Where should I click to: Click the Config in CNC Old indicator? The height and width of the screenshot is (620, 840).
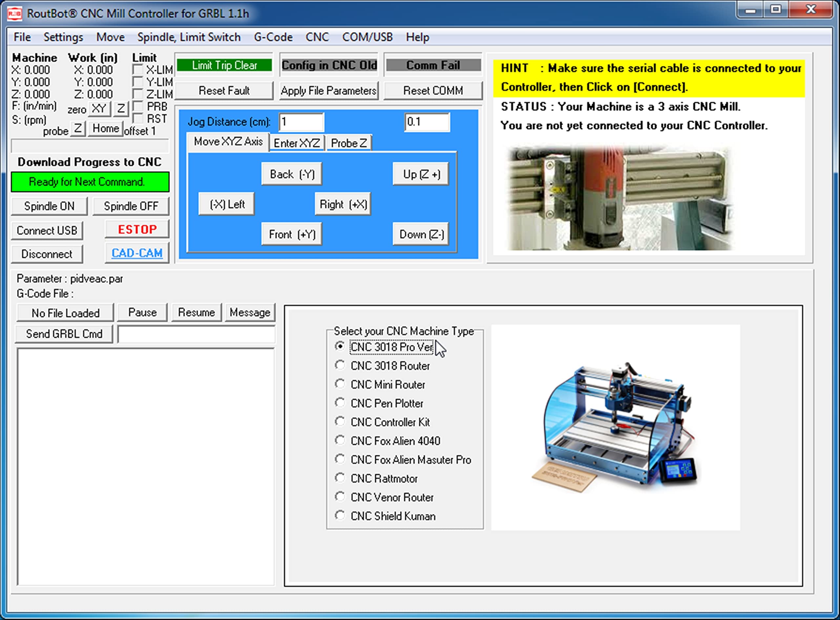pyautogui.click(x=329, y=65)
